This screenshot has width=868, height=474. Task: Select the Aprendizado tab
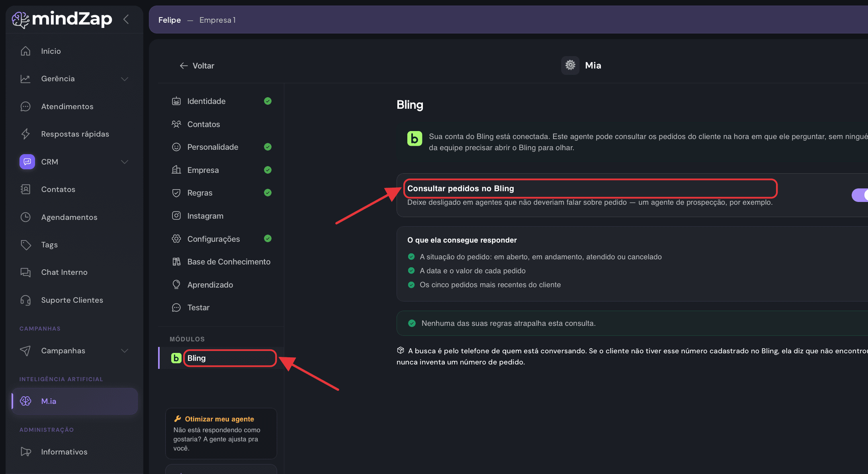221,285
